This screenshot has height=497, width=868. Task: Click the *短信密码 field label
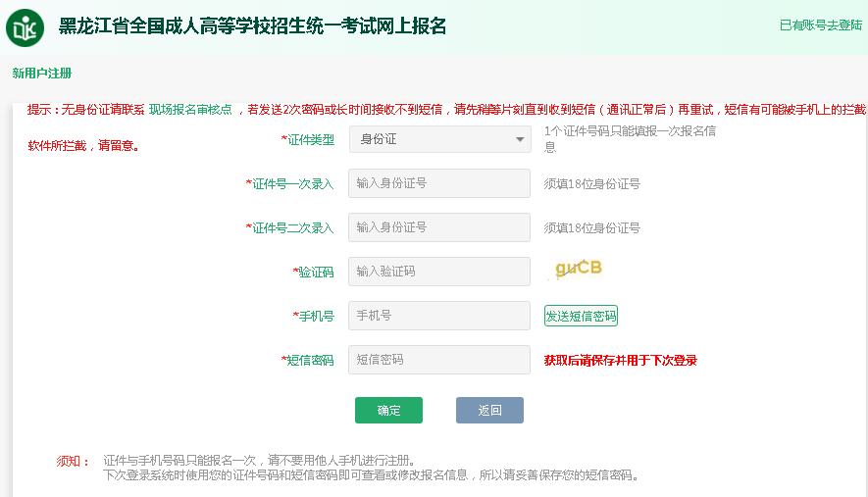tap(308, 361)
